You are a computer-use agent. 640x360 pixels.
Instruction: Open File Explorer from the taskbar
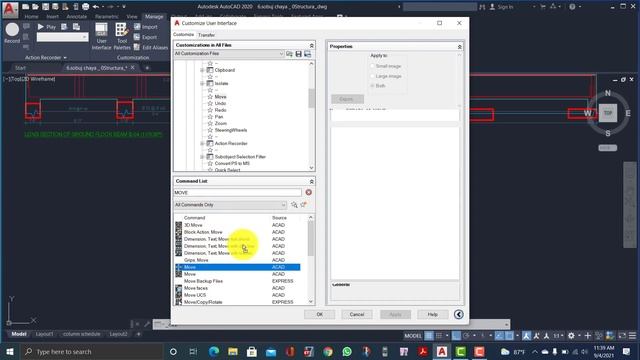pos(233,351)
